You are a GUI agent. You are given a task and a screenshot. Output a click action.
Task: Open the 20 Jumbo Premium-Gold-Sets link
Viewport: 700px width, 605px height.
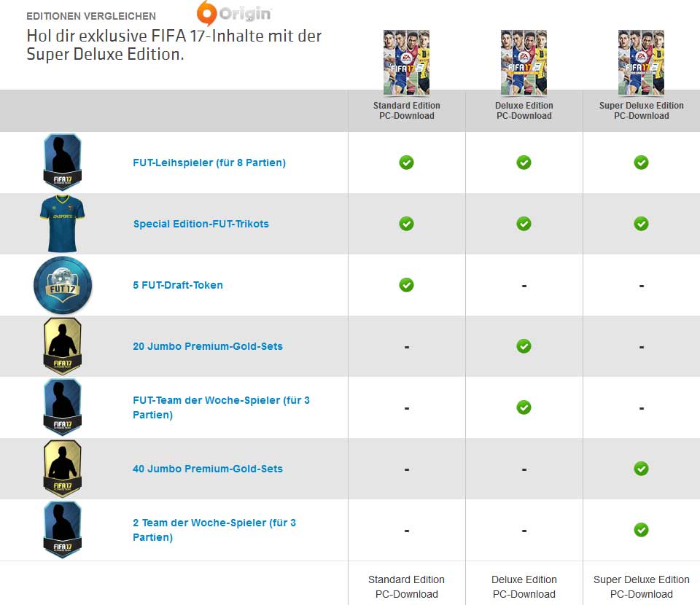[208, 346]
